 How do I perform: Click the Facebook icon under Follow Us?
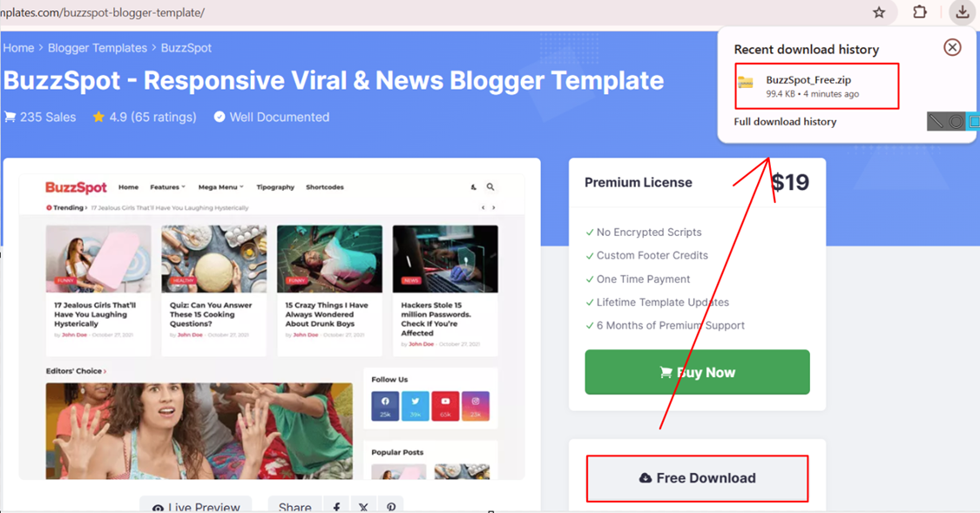pos(385,406)
